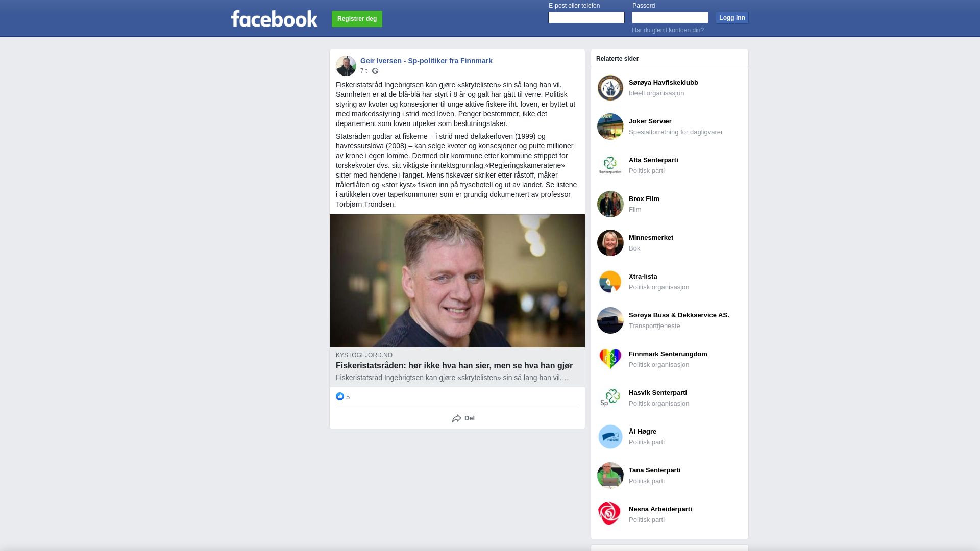Click the blue like reaction icon
The width and height of the screenshot is (980, 551).
tap(340, 396)
